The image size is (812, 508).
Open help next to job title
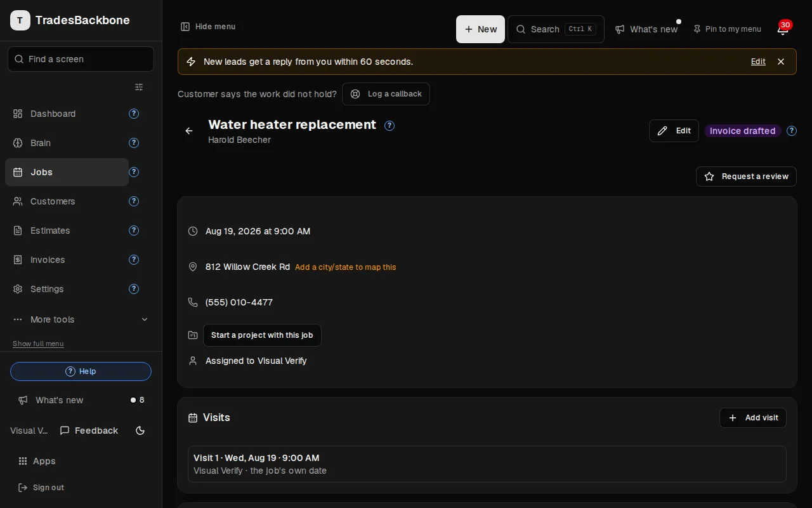390,126
